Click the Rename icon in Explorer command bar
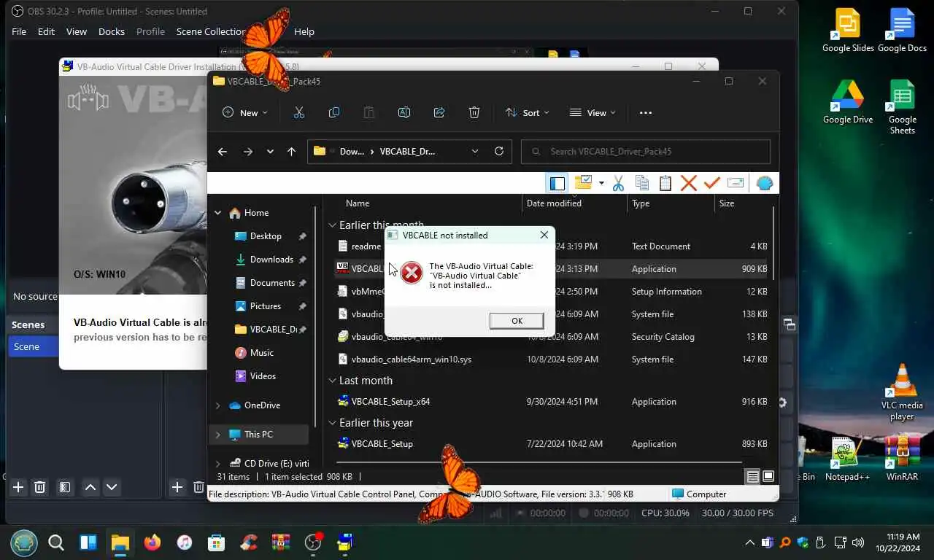 pos(404,112)
